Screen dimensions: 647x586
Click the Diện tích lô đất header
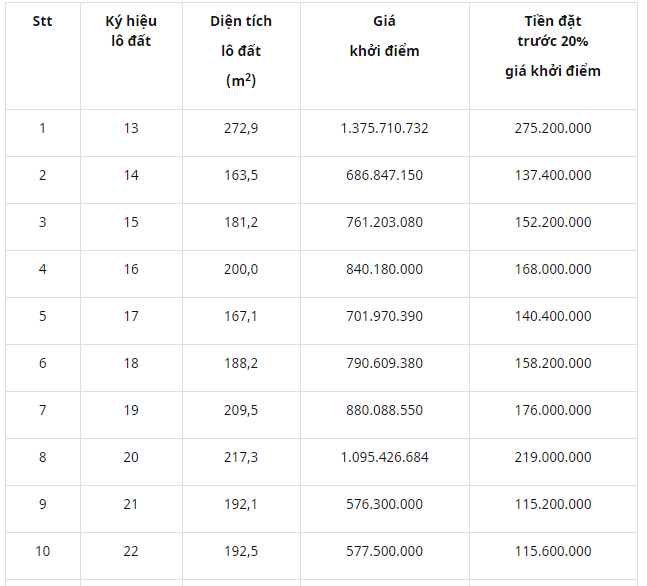click(x=241, y=51)
